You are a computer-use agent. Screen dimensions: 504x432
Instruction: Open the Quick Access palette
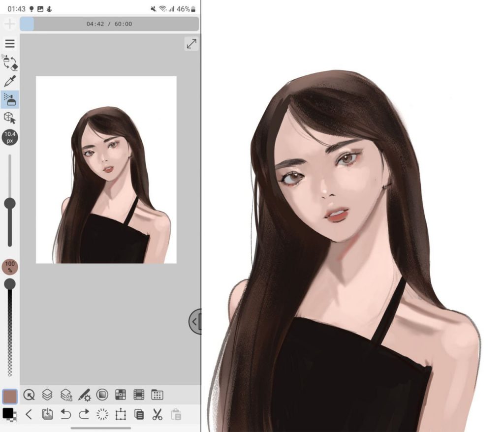(29, 395)
